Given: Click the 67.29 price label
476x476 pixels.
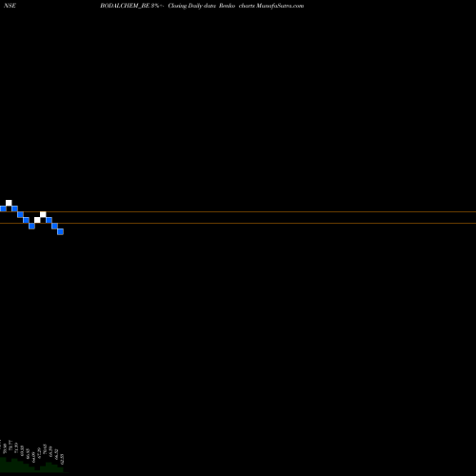Looking at the screenshot, I should point(39,453).
